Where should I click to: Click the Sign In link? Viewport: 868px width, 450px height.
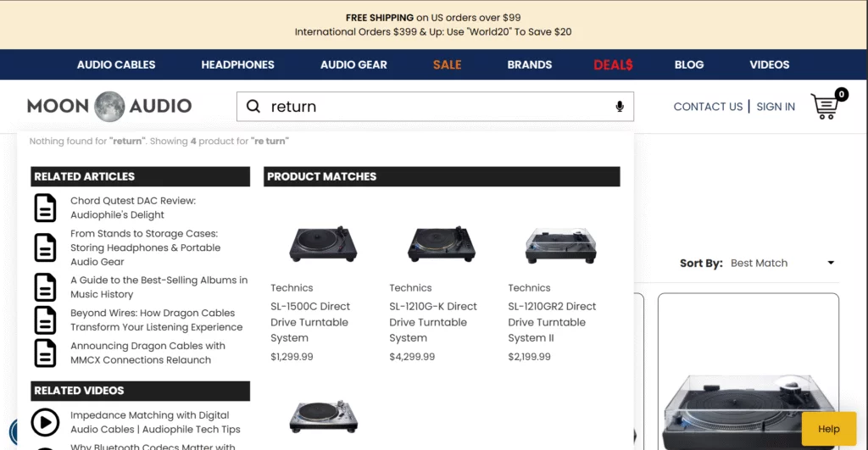[x=776, y=107]
